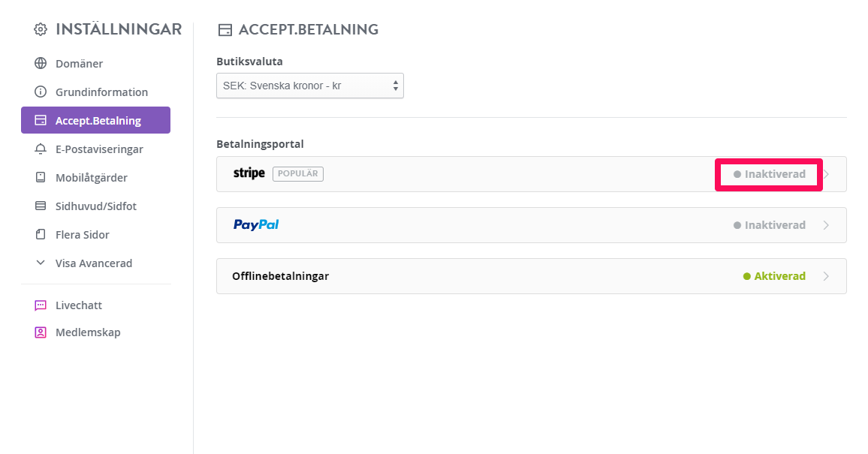Expand the Visa Avancerad section
Screen dimensions: 868x454
coord(83,263)
